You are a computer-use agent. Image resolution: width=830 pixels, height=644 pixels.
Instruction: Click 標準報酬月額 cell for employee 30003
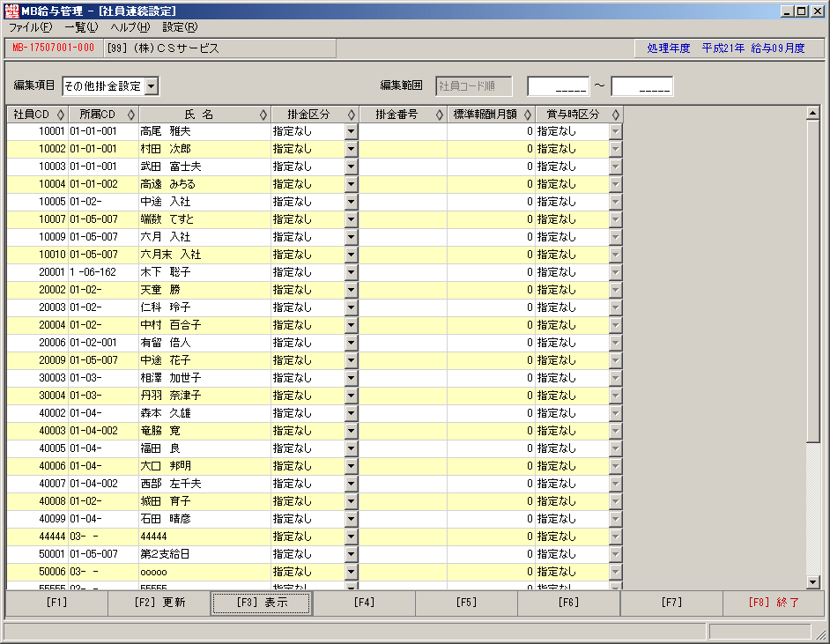(491, 378)
